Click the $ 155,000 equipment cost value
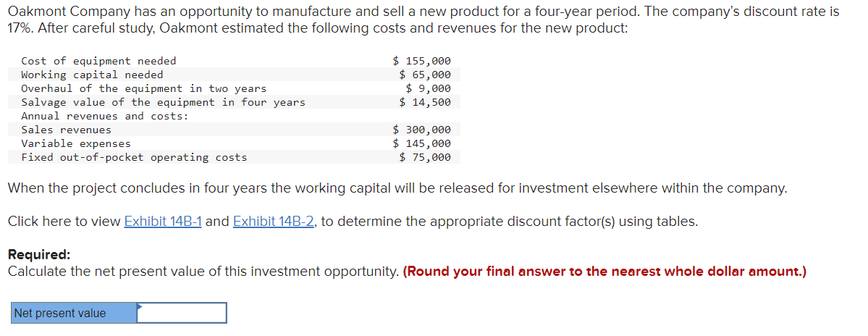 coord(422,61)
